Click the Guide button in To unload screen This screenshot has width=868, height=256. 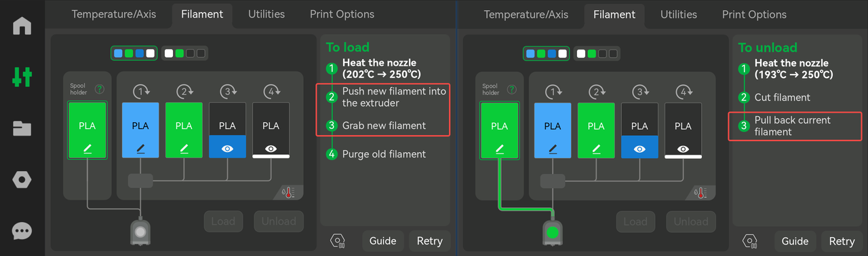pos(795,241)
